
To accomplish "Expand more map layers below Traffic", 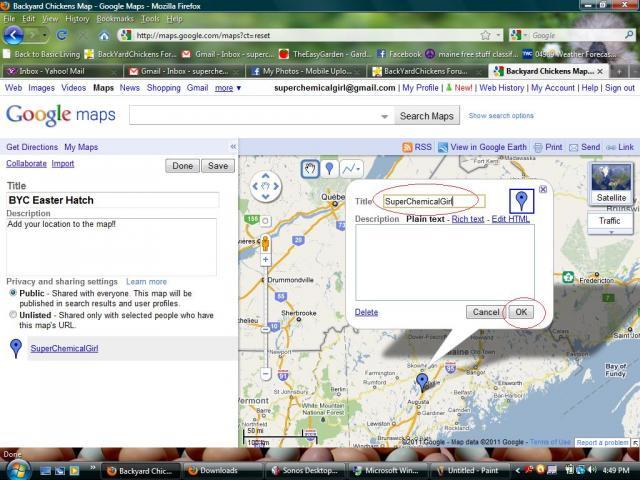I will [x=611, y=232].
